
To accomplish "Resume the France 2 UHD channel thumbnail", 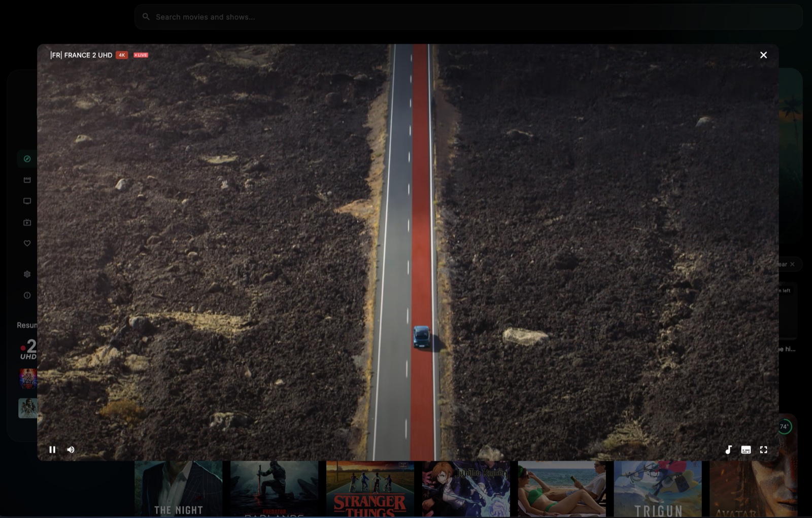I will pyautogui.click(x=28, y=349).
